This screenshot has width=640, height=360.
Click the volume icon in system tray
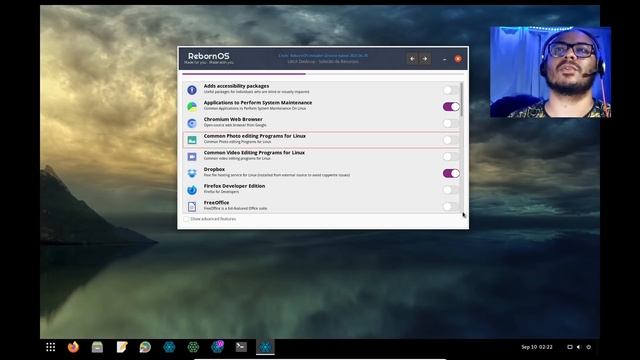point(579,347)
